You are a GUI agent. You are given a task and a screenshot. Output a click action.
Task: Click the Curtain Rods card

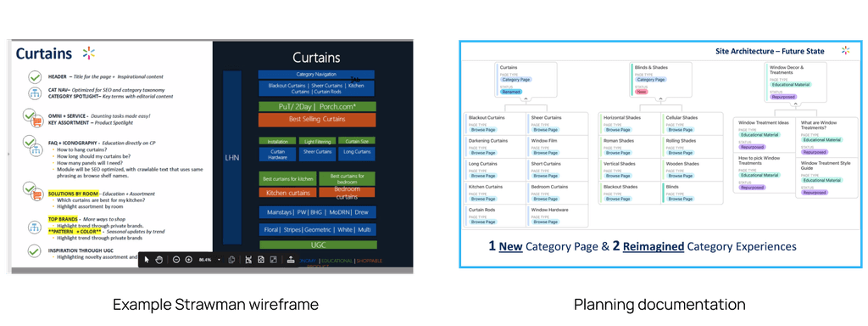495,215
